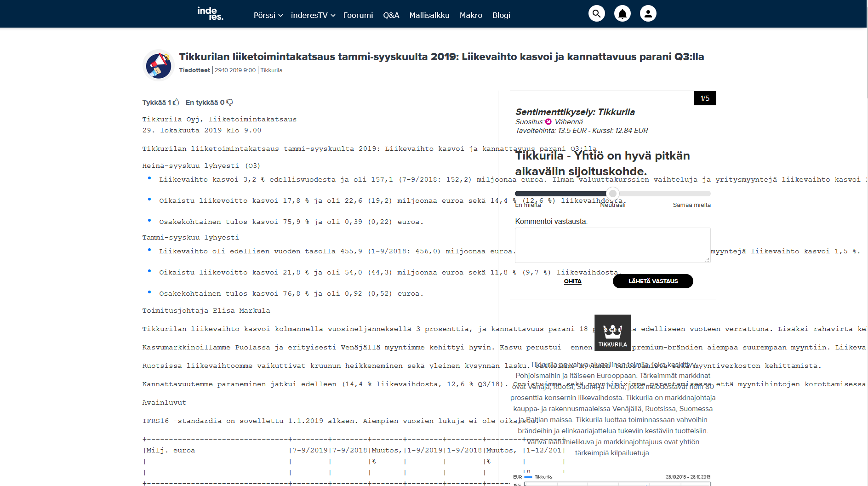
Task: Click the Tikkurila tag link
Action: [x=271, y=70]
